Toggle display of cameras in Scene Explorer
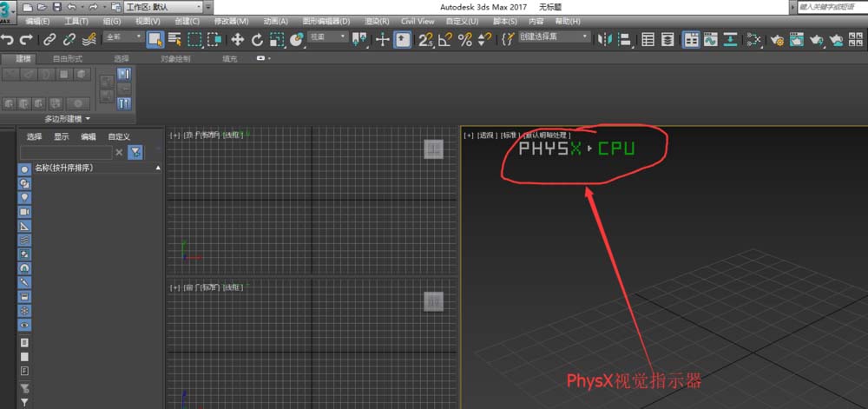Viewport: 868px width, 409px height. click(x=24, y=211)
